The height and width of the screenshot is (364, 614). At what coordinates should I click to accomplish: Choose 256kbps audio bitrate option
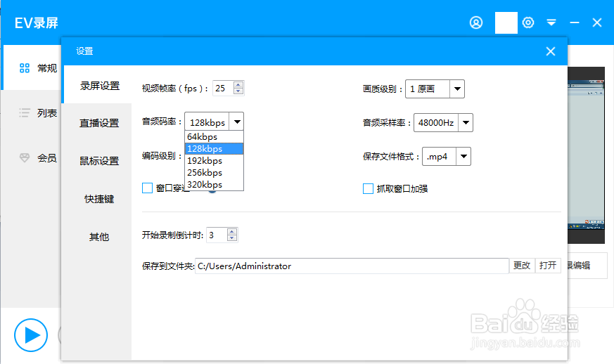(214, 173)
